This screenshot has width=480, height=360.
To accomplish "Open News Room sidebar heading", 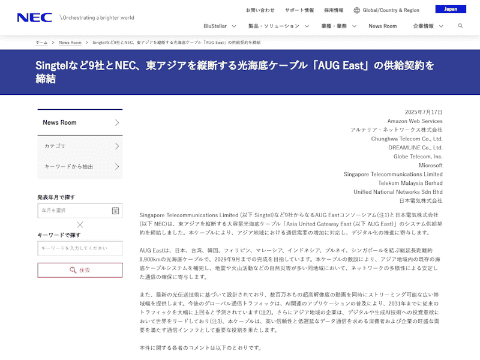I will pyautogui.click(x=80, y=122).
